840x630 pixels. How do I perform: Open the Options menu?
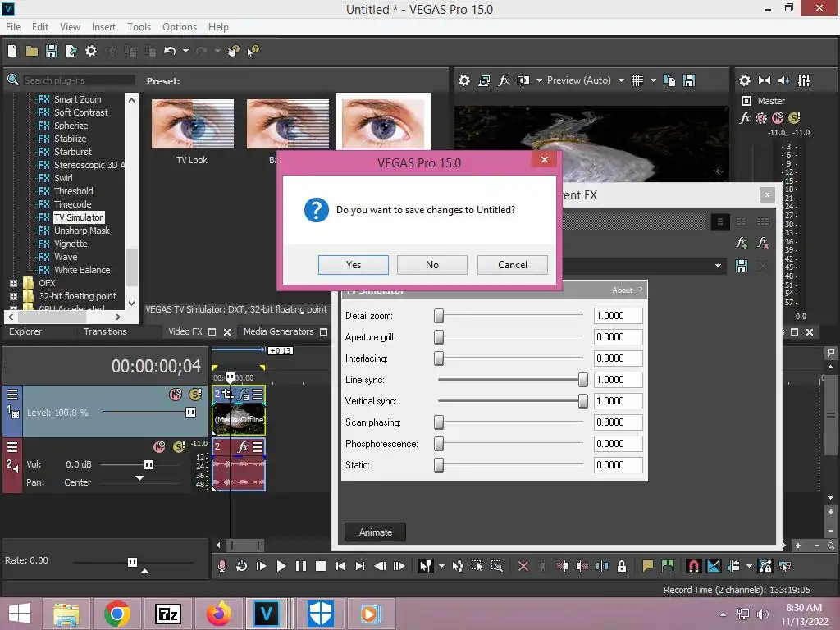180,27
